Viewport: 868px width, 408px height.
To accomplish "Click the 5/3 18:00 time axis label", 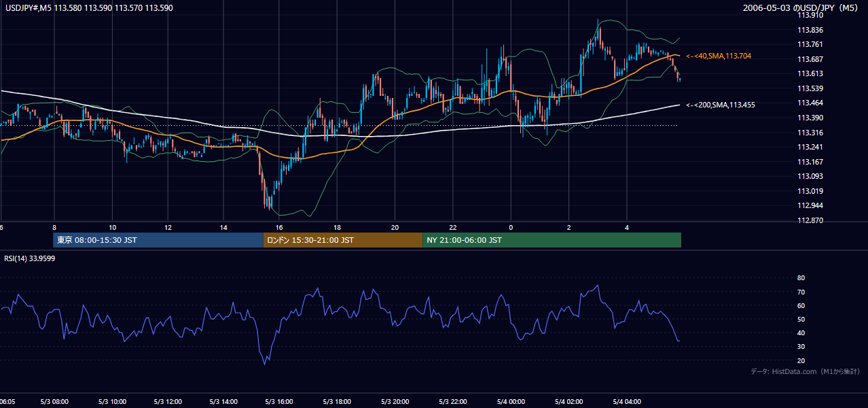I will pos(337,402).
